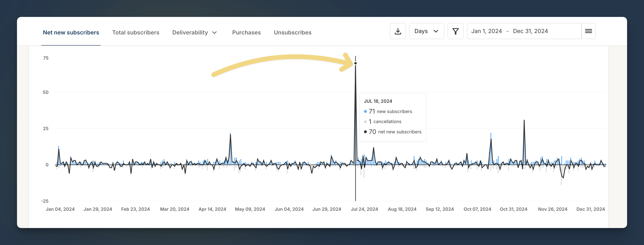Click the tall spike just after Oct 31
644x245 pixels.
coord(524,121)
